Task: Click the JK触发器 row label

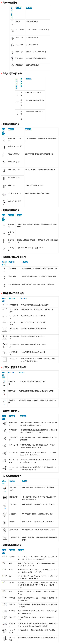Action: (x=12, y=611)
